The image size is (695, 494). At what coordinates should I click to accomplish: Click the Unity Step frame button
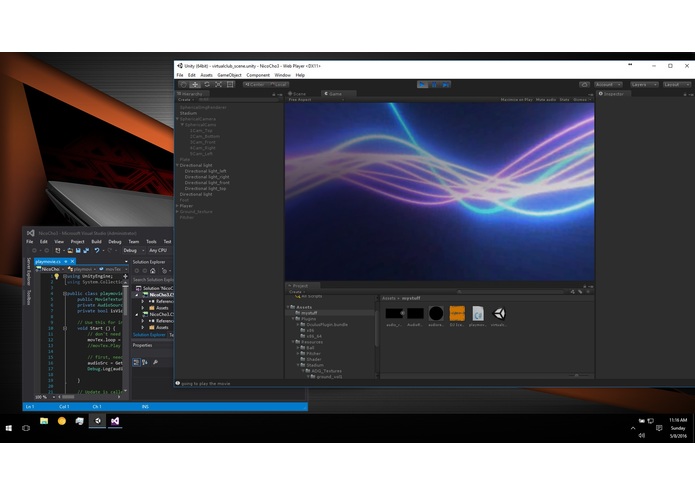[x=445, y=84]
